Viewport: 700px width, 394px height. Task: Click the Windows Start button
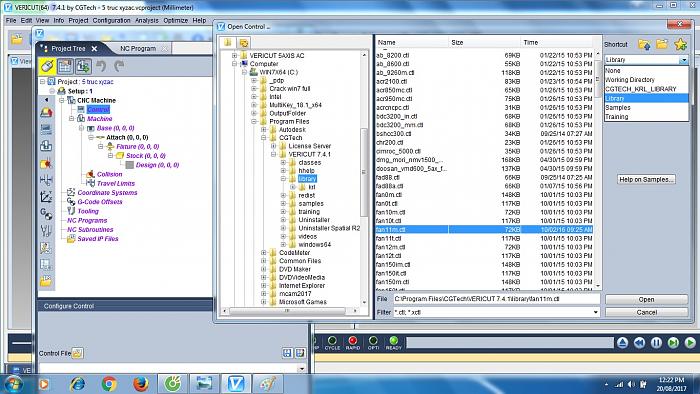point(13,384)
